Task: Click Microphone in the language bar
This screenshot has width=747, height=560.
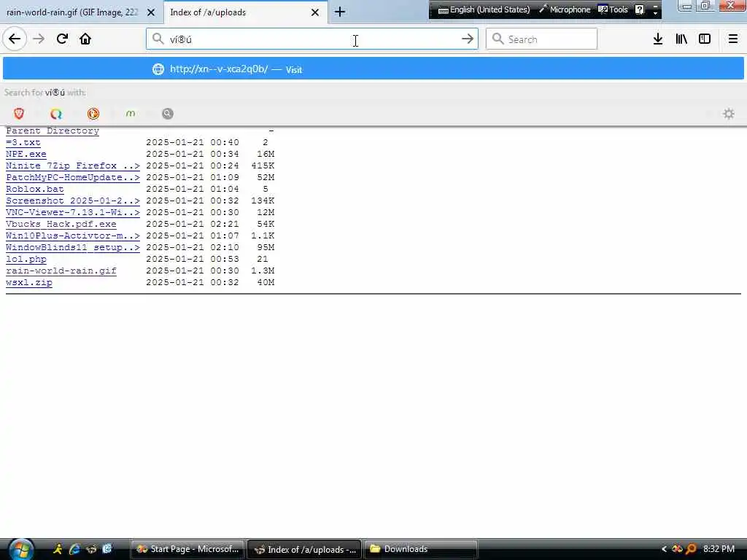Action: (565, 9)
